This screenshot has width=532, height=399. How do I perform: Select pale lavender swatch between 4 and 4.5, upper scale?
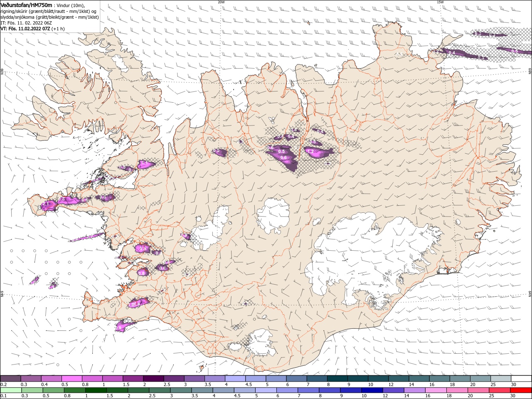[235, 379]
